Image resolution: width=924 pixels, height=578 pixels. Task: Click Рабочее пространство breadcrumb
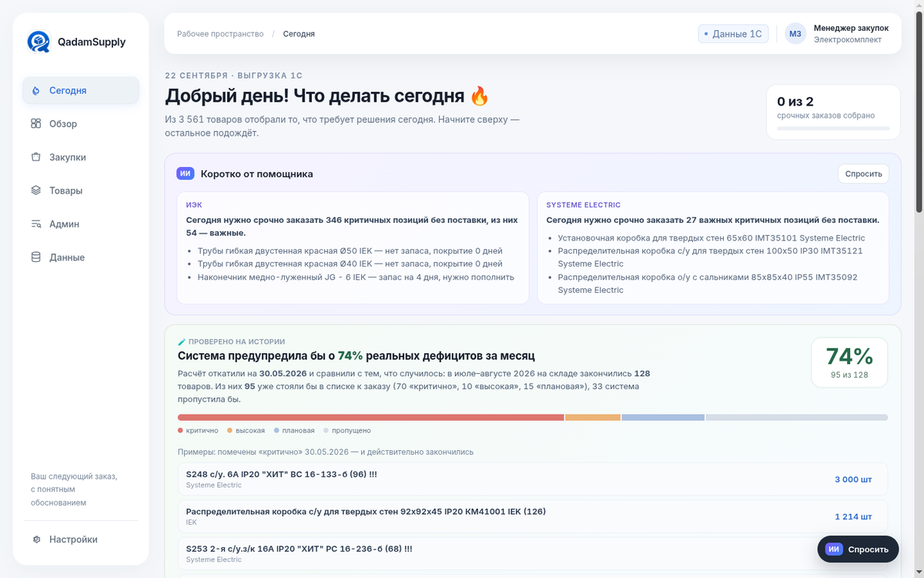click(x=220, y=34)
